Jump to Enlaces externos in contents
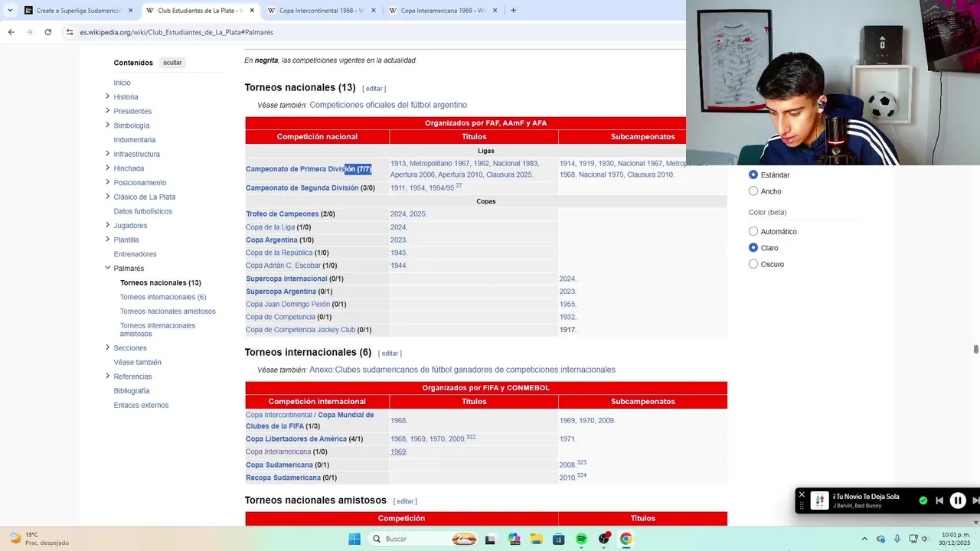Viewport: 980px width, 551px height. pyautogui.click(x=141, y=405)
